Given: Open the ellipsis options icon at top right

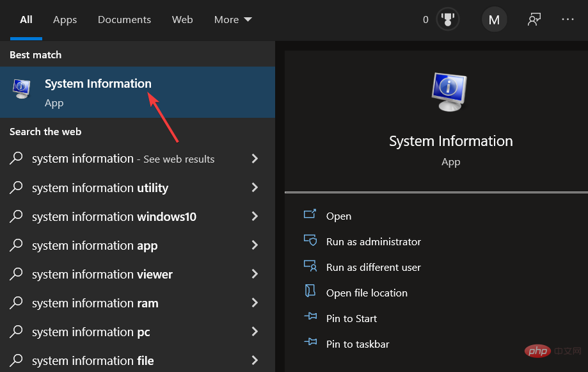Looking at the screenshot, I should pyautogui.click(x=568, y=19).
